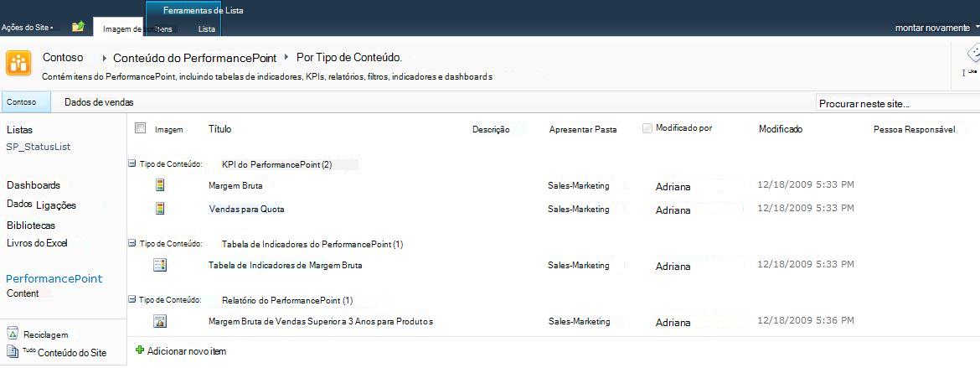Toggle the Modificado por header checkbox
Screen dimensions: 980x368
point(647,128)
